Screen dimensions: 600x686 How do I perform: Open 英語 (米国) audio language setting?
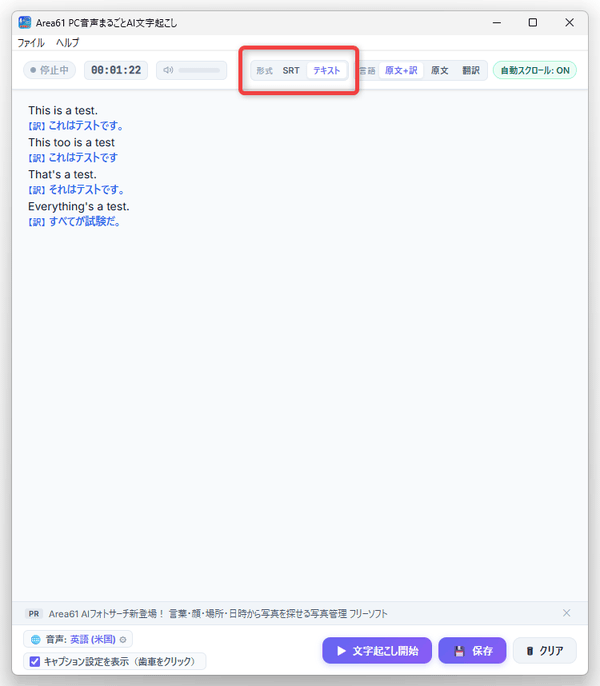point(93,640)
